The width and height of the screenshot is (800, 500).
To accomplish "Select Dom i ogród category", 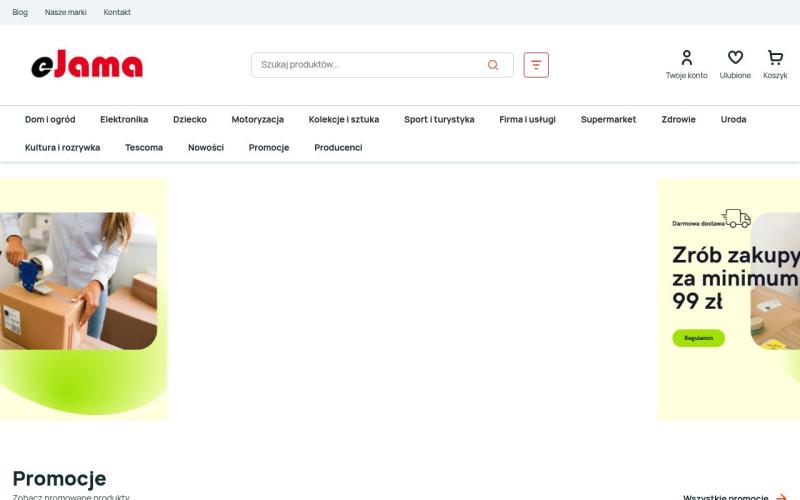I will point(50,119).
